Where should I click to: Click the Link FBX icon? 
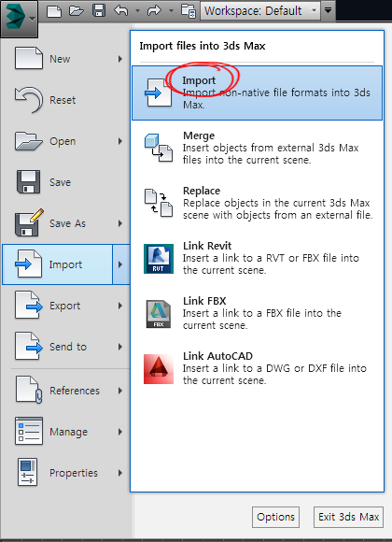coord(159,313)
